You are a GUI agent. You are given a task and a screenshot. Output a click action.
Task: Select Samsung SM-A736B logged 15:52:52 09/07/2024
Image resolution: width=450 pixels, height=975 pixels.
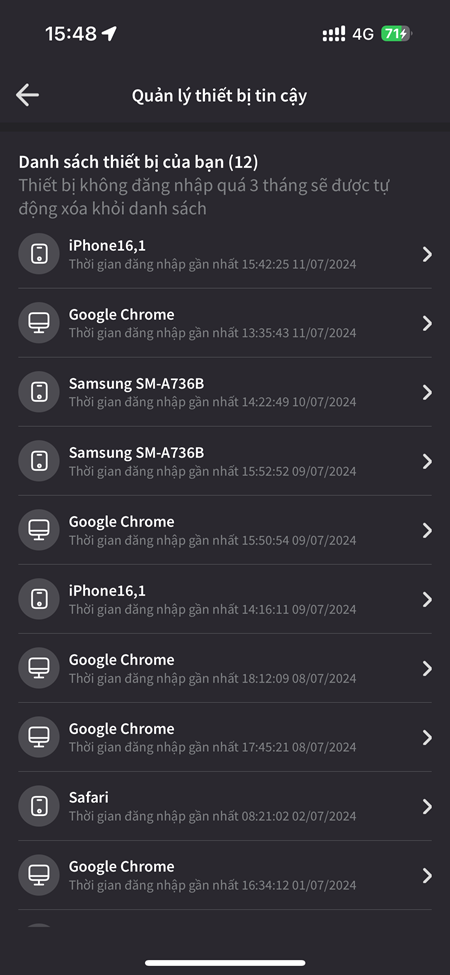(x=225, y=461)
